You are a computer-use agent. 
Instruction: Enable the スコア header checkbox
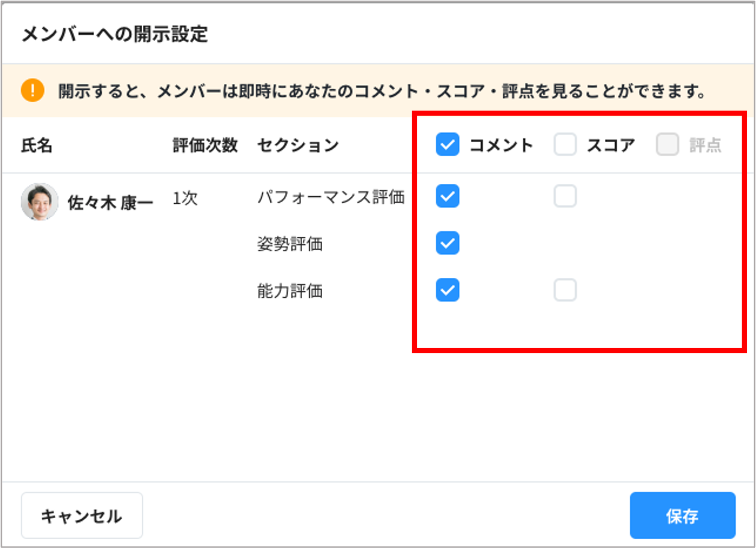[x=564, y=144]
